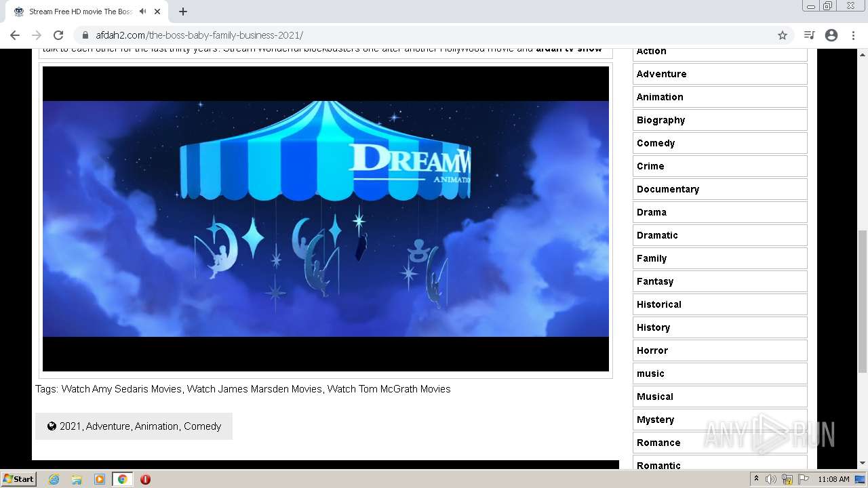Open the Romance category
Image resolution: width=868 pixels, height=488 pixels.
pyautogui.click(x=720, y=443)
